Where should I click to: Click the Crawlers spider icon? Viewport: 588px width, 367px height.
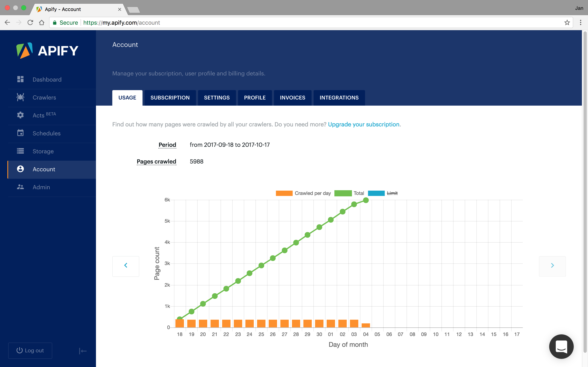20,97
